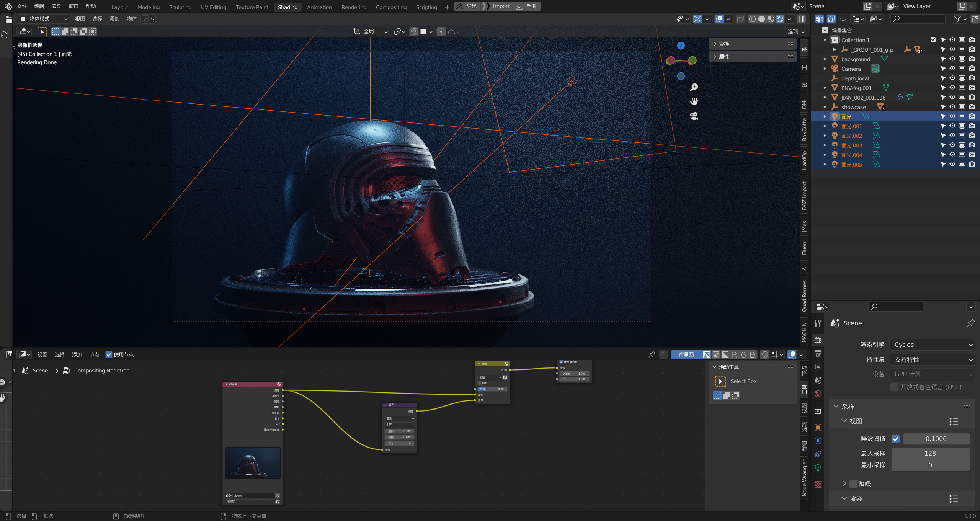Screen dimensions: 980x521
Task: Pin the compositor node tree
Action: click(x=652, y=355)
